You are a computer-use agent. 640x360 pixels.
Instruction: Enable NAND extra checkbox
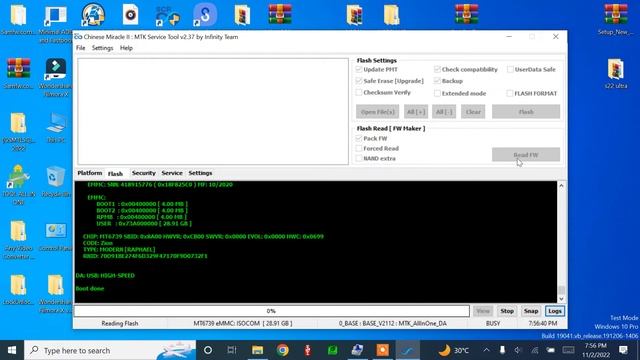(x=359, y=158)
